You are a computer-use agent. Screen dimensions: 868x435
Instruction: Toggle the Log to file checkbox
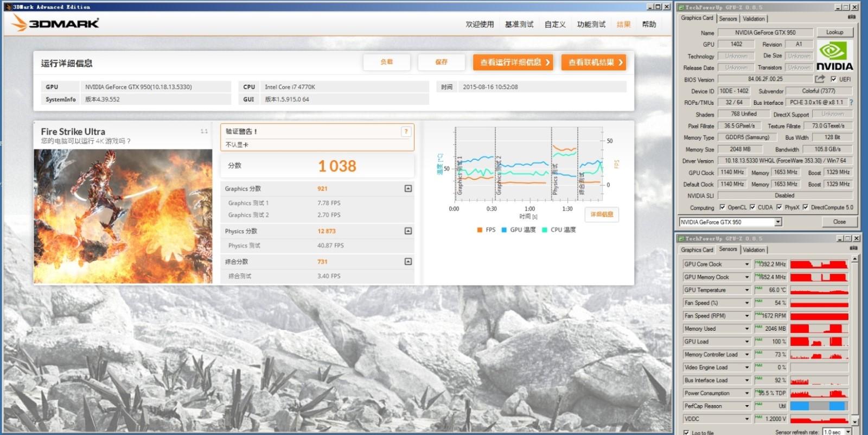(686, 432)
